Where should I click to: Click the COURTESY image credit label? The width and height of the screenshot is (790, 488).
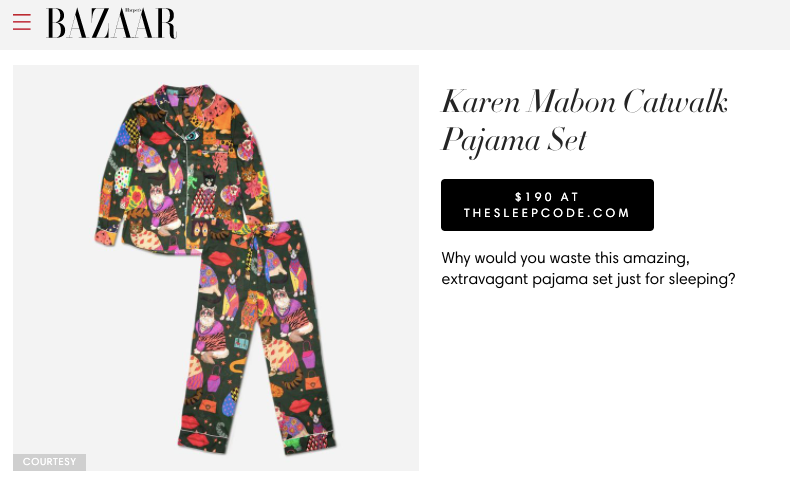point(49,462)
